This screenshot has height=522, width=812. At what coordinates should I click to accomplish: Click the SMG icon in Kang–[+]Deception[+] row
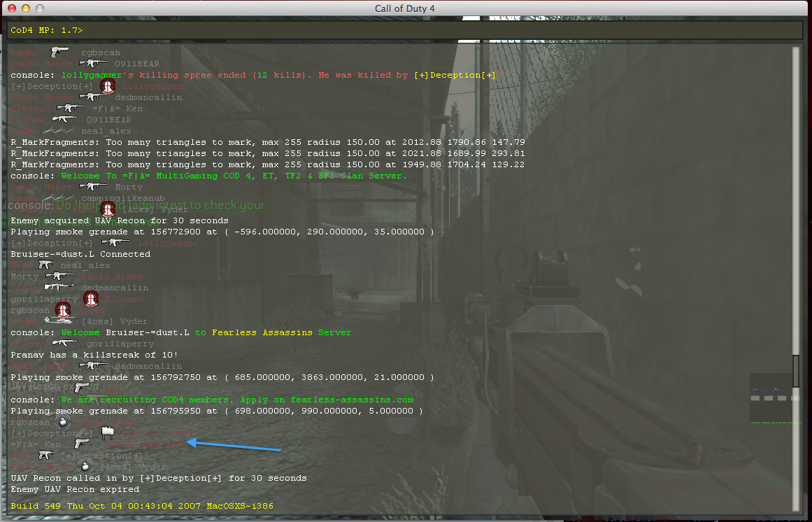(x=46, y=456)
